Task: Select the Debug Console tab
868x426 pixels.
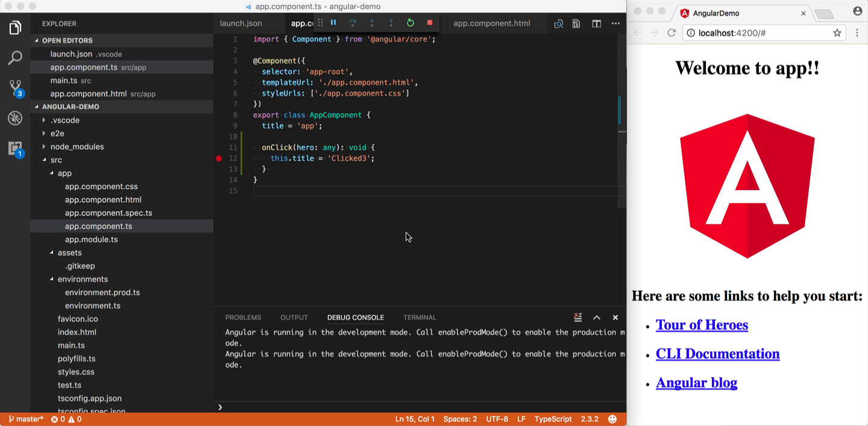Action: [356, 317]
